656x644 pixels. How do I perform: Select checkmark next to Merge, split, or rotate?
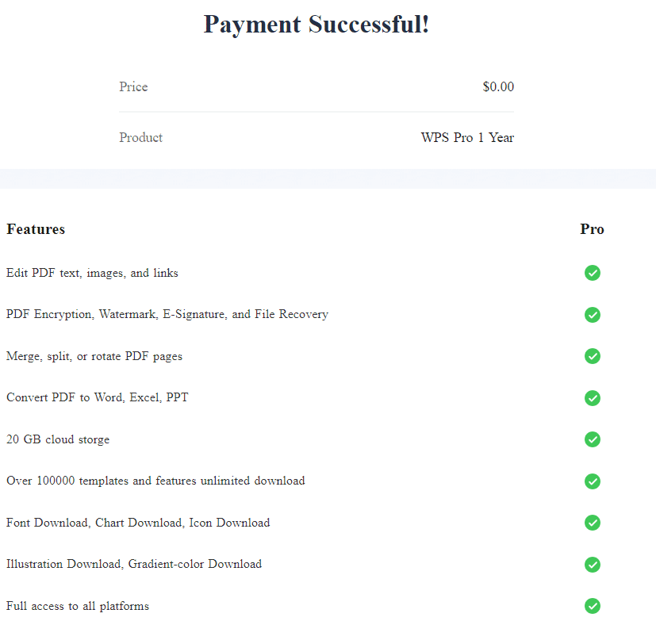(x=593, y=356)
